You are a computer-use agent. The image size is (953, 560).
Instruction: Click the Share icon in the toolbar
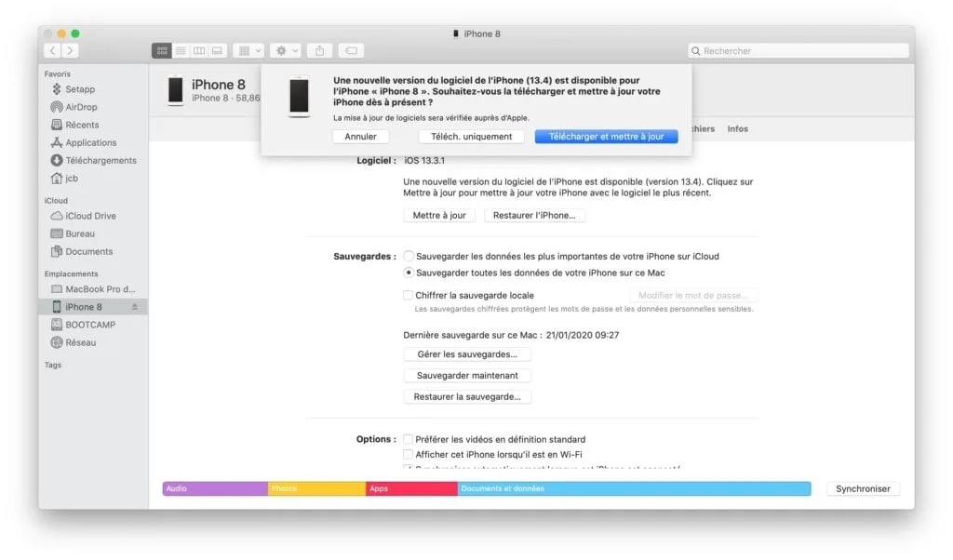point(320,50)
